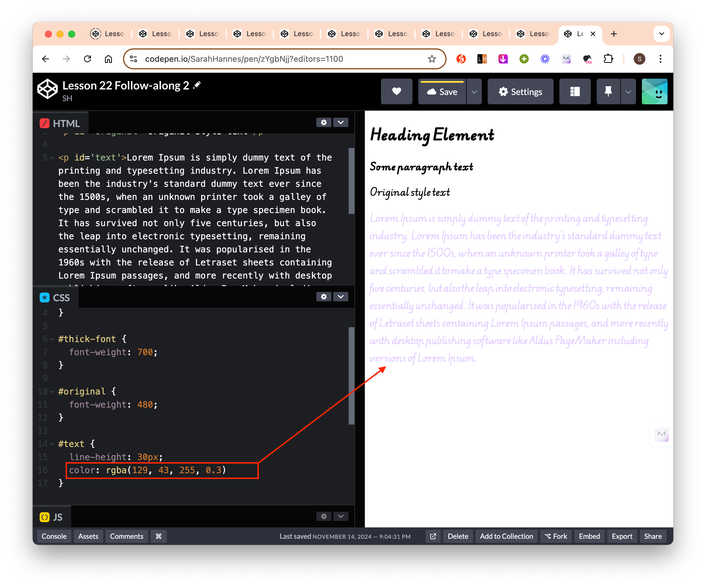Love this pen with heart button
Viewport: 706px width, 588px height.
[x=396, y=91]
